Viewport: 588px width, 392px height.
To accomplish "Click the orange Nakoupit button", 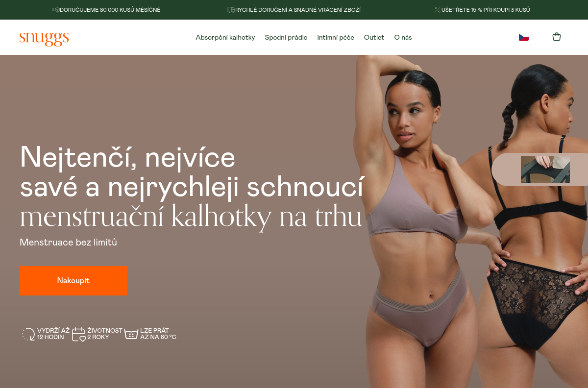I will (73, 281).
